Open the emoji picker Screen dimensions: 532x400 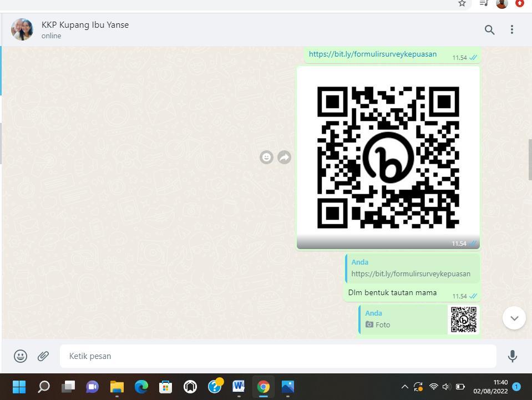(21, 356)
